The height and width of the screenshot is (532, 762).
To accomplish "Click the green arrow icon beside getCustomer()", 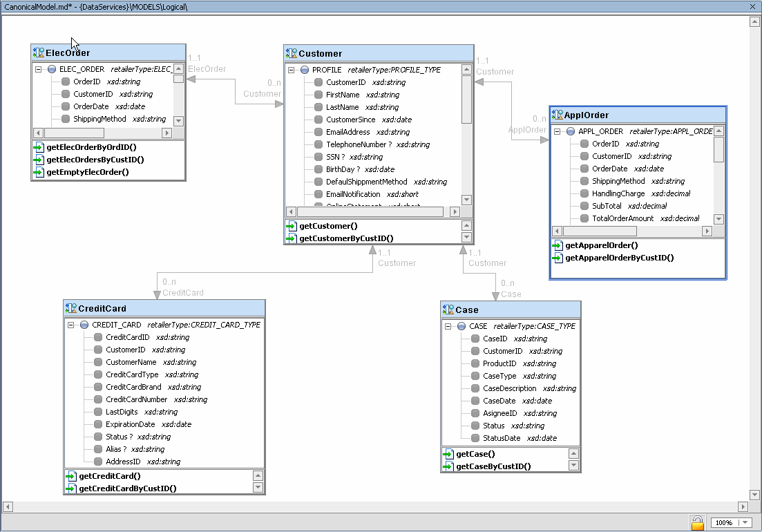I will (291, 226).
